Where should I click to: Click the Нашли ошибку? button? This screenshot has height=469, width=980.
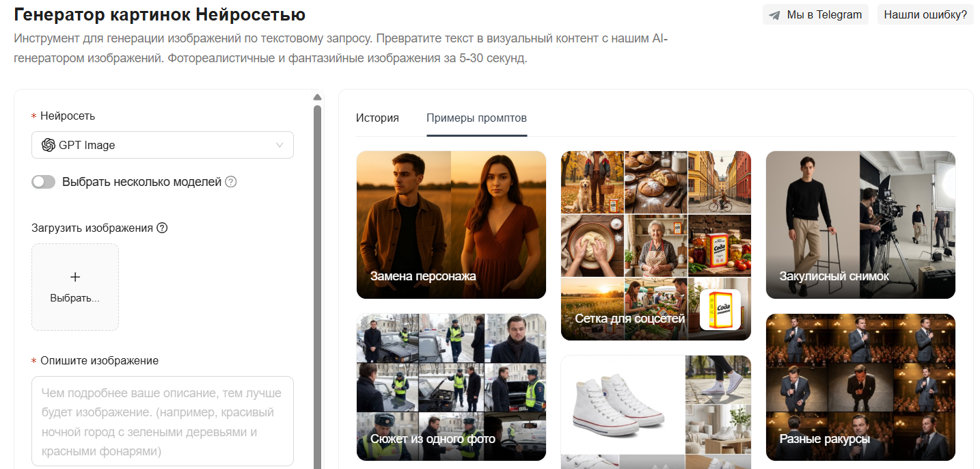point(925,15)
